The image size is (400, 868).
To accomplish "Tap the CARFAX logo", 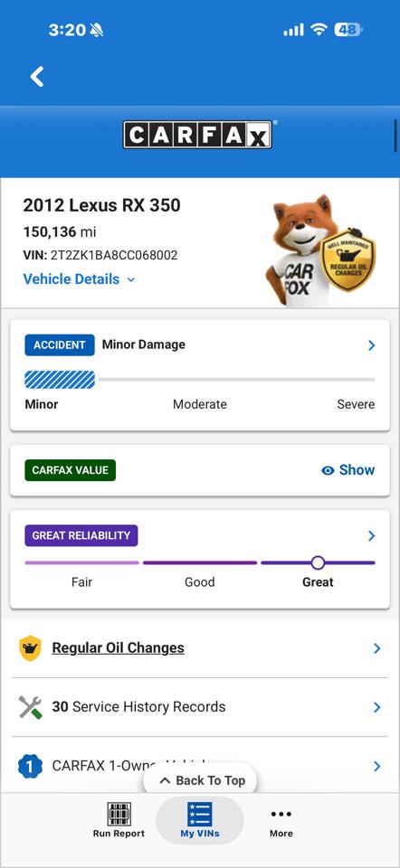I will pyautogui.click(x=197, y=135).
